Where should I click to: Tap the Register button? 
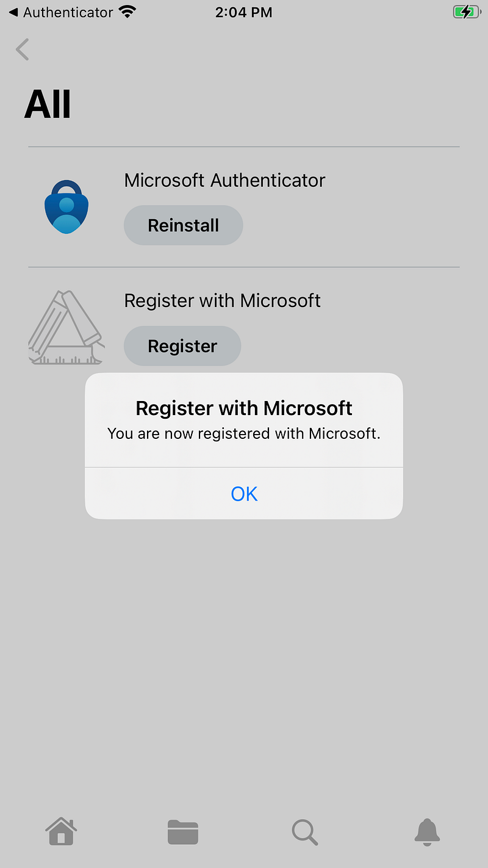[x=182, y=346]
